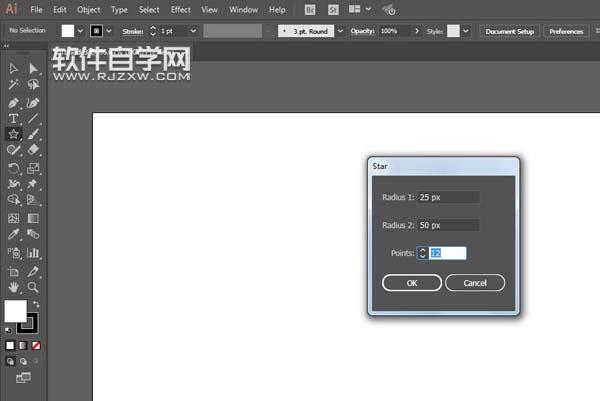Enable Draw Normal mode

tap(10, 362)
